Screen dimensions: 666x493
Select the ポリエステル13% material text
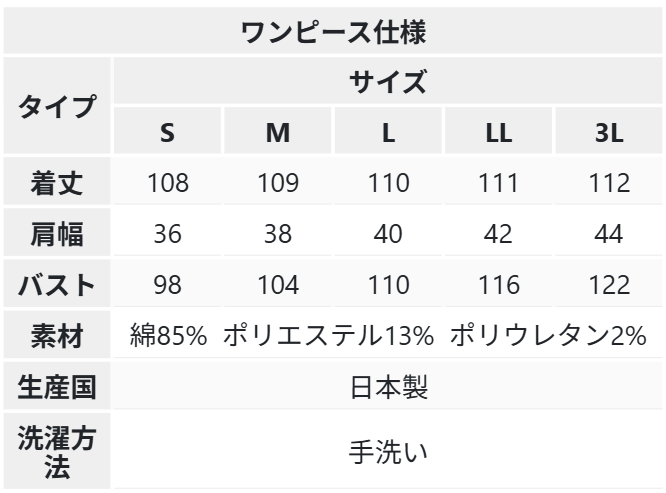coord(328,335)
